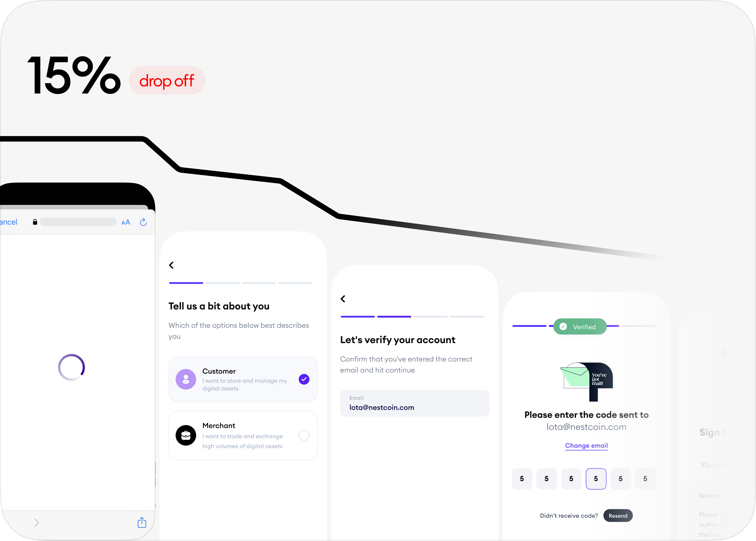
Task: Click the Merchant briefcase icon
Action: coord(186,434)
